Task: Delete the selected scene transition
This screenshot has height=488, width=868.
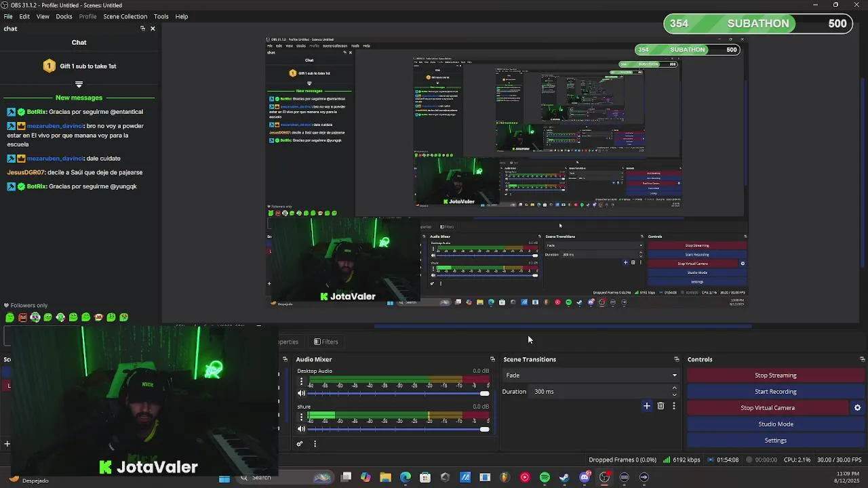Action: click(x=660, y=406)
